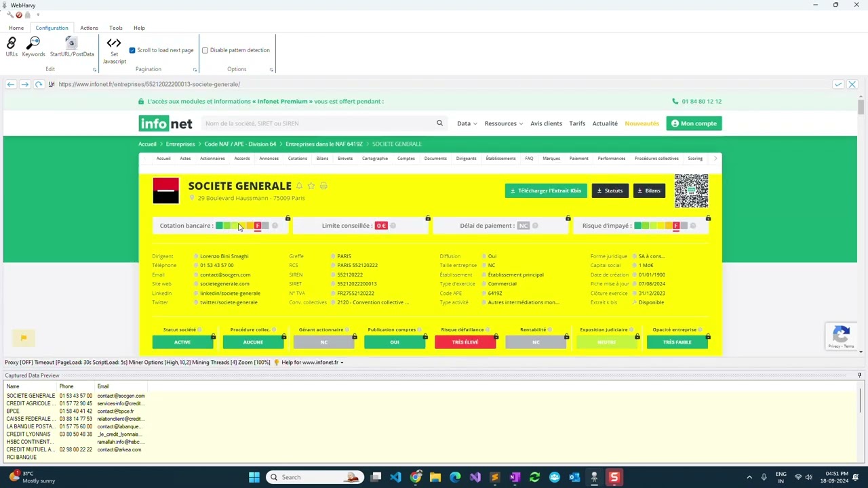Open Visual Studio Code from taskbar
Viewport: 868px width, 488px height.
click(396, 477)
